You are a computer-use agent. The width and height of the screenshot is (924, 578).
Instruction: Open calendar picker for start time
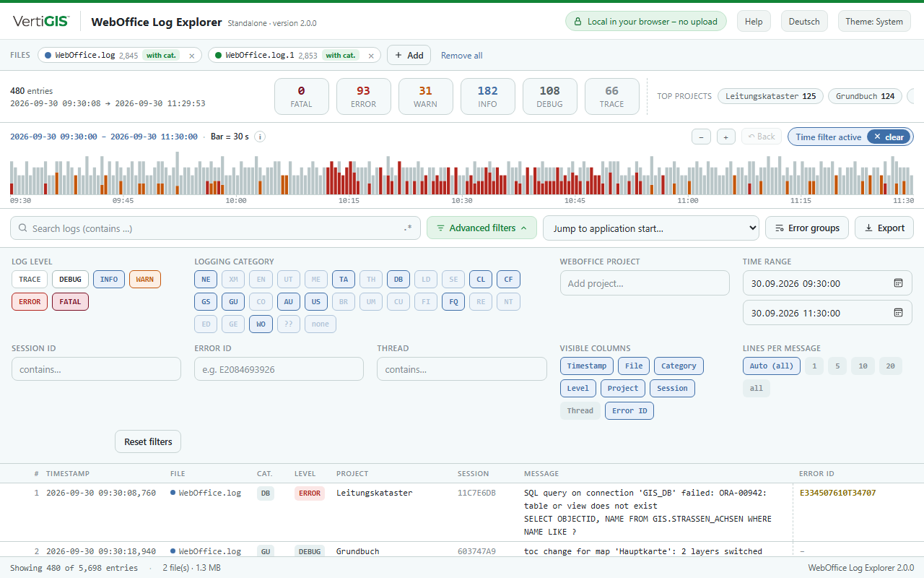(x=898, y=283)
